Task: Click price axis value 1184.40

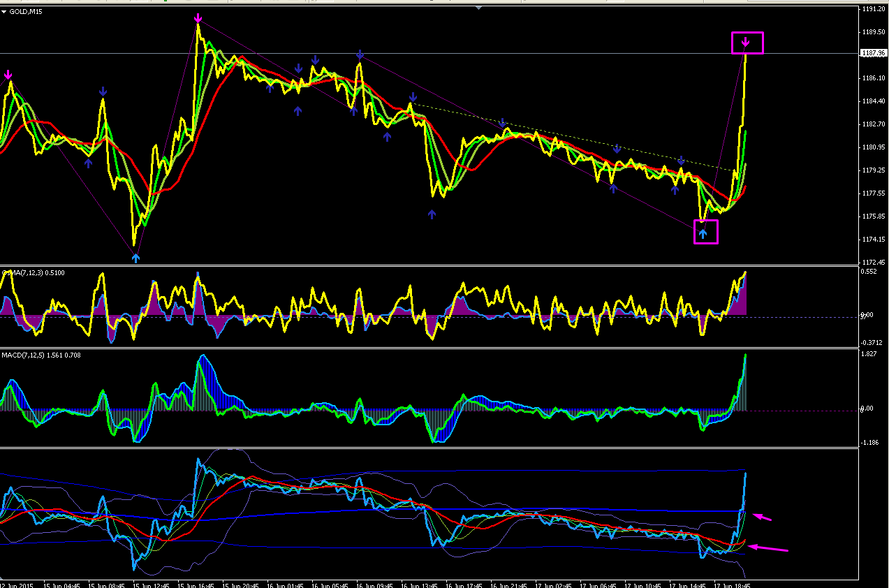Action: 874,101
